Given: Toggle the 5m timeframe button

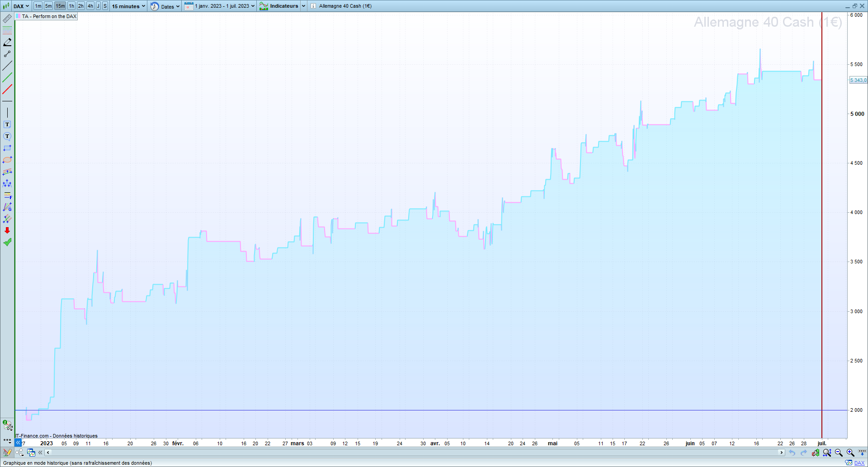Looking at the screenshot, I should click(48, 6).
